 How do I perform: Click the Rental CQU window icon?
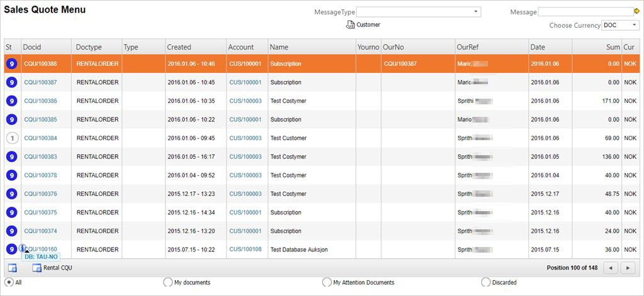(36, 268)
